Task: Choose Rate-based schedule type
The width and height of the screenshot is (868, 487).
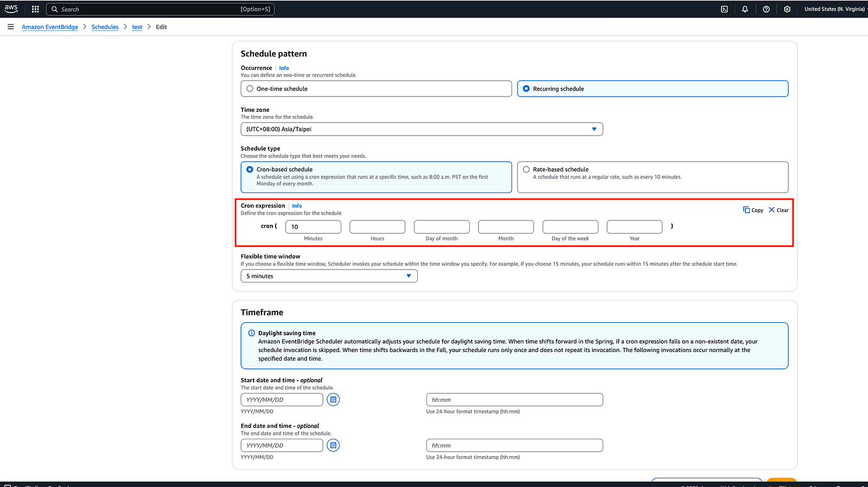Action: pyautogui.click(x=653, y=177)
